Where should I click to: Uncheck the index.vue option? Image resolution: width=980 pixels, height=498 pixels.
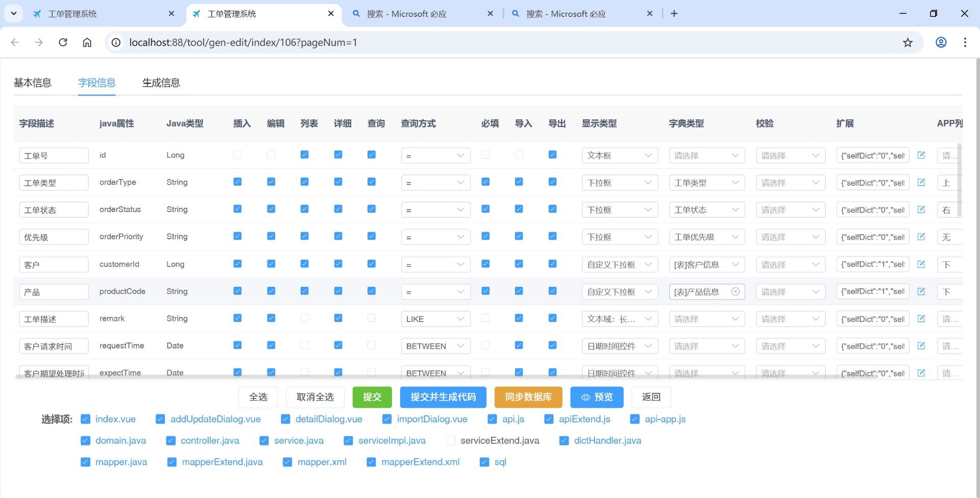pyautogui.click(x=86, y=419)
